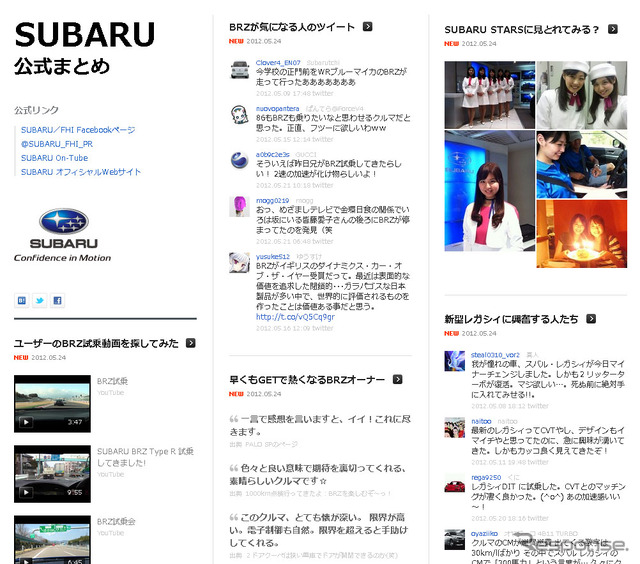
Task: Click the 2012.05.09 17:48 twitter timestamp
Action: [x=295, y=93]
